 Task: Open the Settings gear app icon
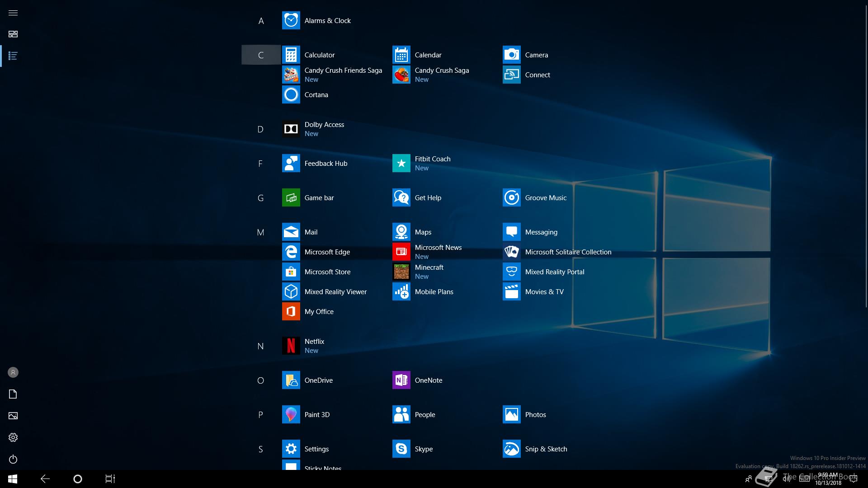tap(291, 449)
